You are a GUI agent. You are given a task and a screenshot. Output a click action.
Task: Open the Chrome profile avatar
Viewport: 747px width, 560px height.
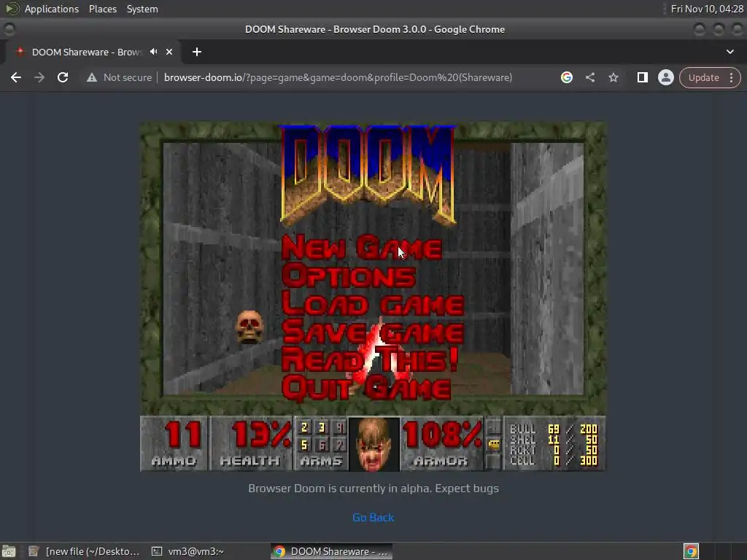tap(665, 77)
